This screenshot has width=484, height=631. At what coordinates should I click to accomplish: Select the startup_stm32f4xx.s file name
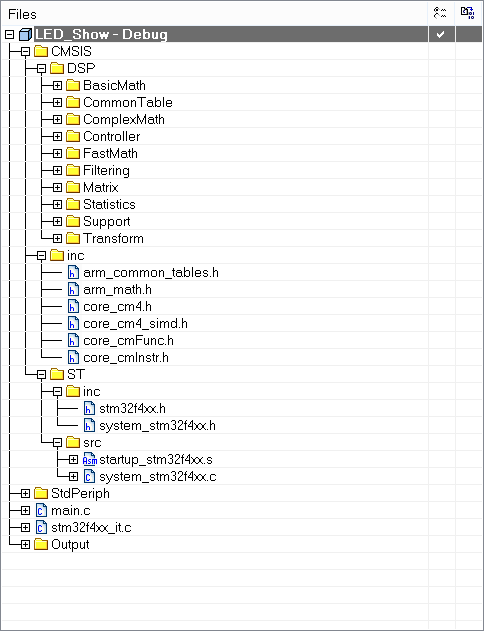pyautogui.click(x=156, y=460)
